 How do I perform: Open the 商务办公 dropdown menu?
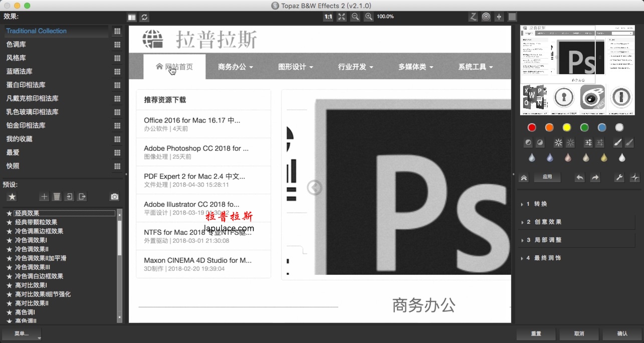[235, 66]
